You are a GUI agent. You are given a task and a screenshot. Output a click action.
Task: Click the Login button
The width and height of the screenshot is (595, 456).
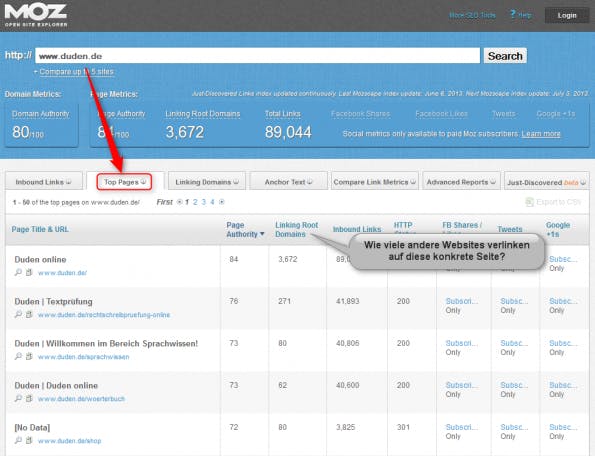[567, 15]
